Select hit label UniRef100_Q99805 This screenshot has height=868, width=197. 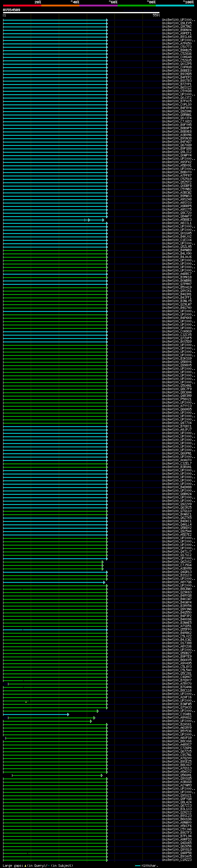[x=176, y=365]
